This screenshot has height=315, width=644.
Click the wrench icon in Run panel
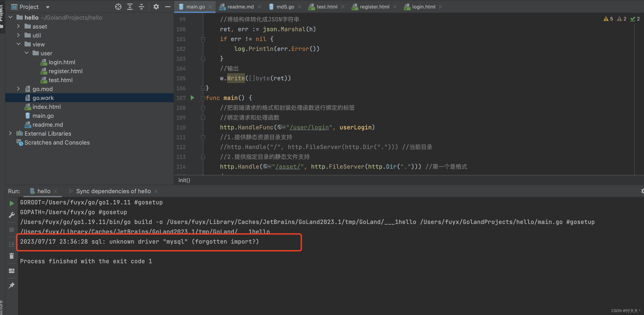(x=12, y=215)
